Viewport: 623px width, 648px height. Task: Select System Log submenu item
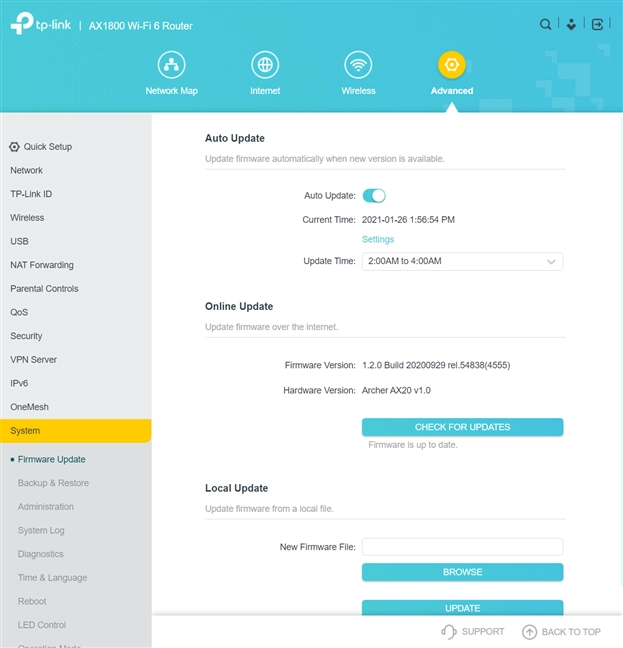(x=41, y=530)
